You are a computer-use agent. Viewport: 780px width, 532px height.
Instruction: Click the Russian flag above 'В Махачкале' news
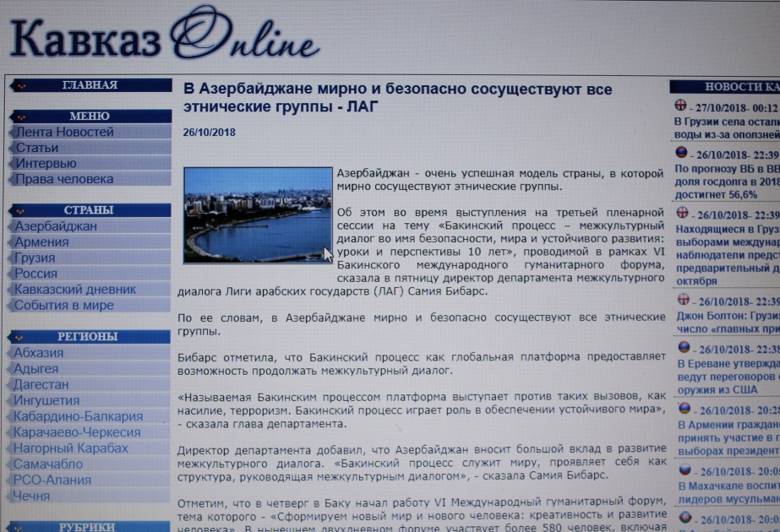tap(685, 469)
